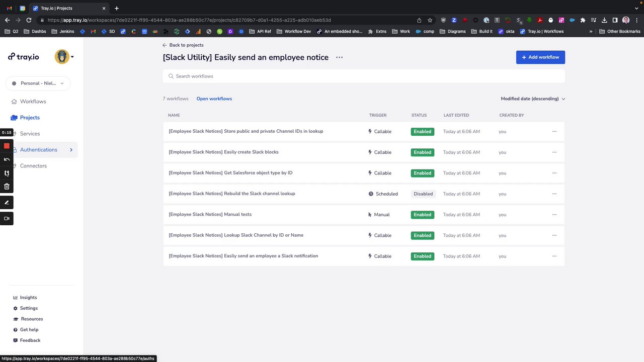
Task: Click the Add workflow button
Action: point(540,57)
